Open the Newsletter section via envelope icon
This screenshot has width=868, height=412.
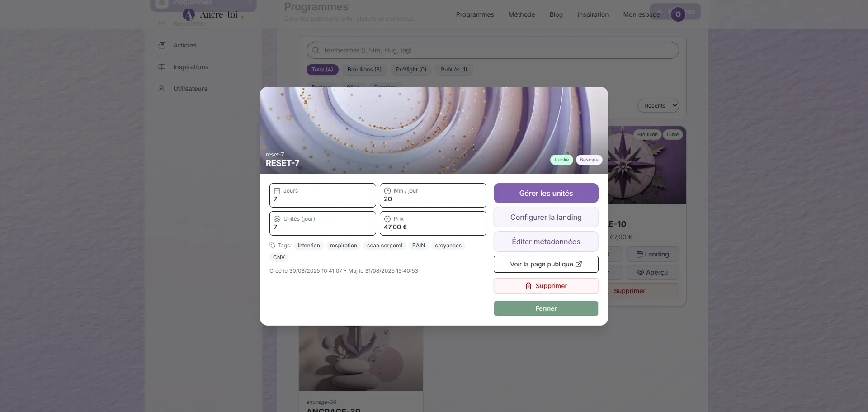(x=161, y=24)
